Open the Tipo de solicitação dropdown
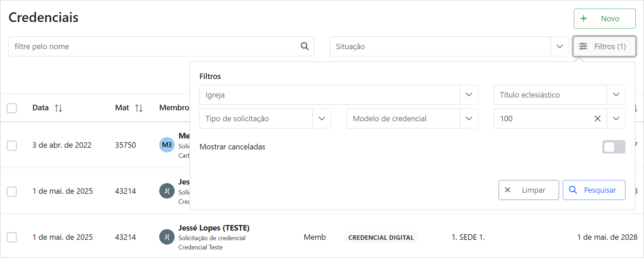Viewport: 644px width, 258px height. coord(321,119)
